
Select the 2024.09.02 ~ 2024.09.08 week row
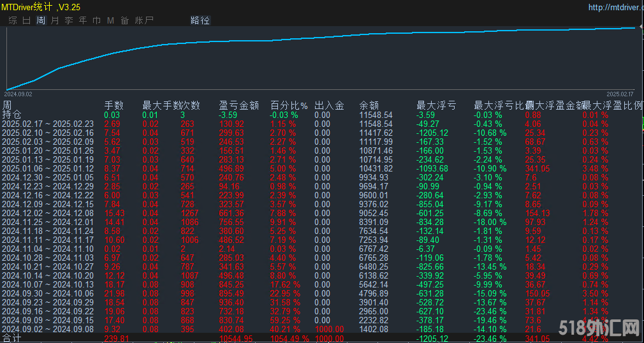click(48, 329)
